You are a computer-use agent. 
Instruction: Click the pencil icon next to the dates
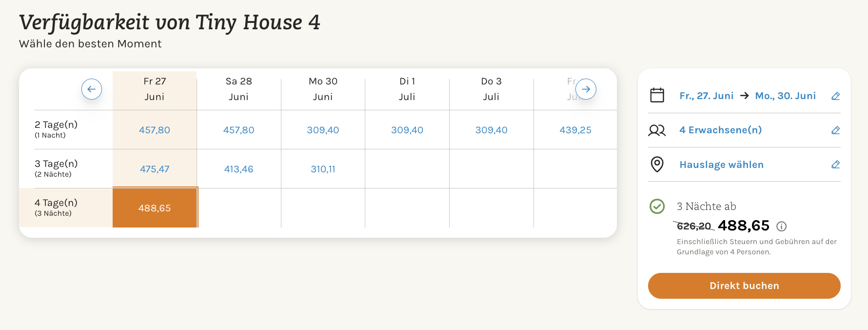835,96
